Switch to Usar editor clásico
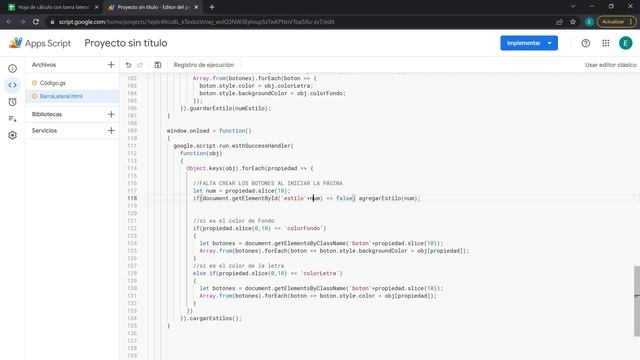640x360 pixels. pyautogui.click(x=610, y=65)
